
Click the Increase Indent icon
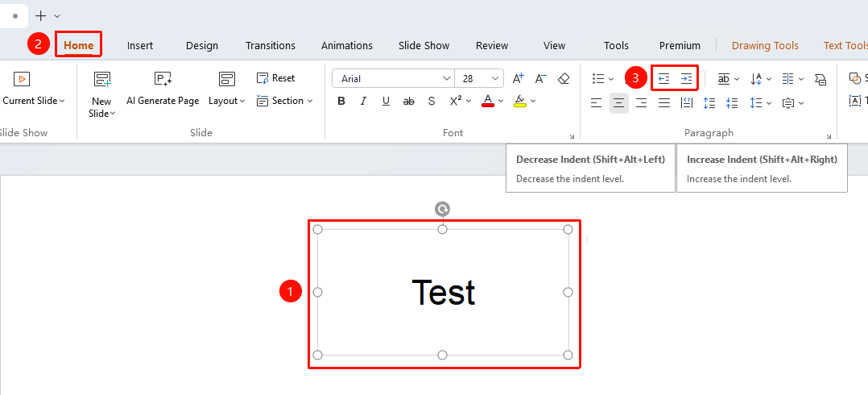(x=686, y=79)
